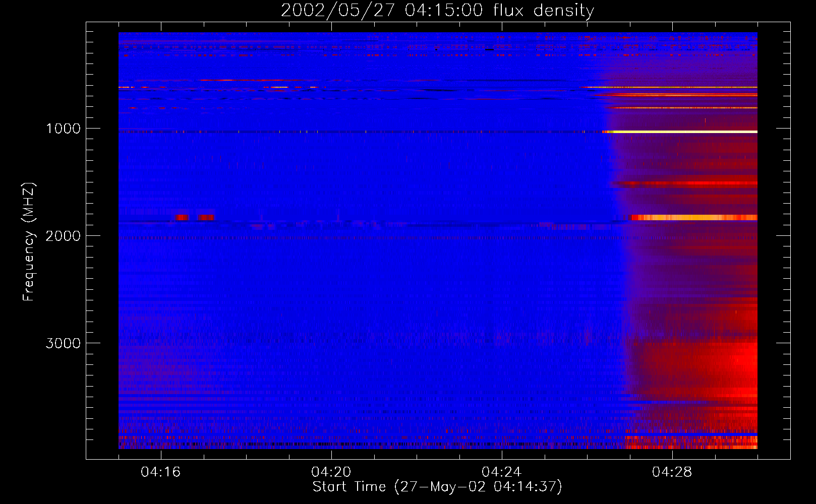Click the '04:24' time tick label
The image size is (816, 504).
point(502,472)
